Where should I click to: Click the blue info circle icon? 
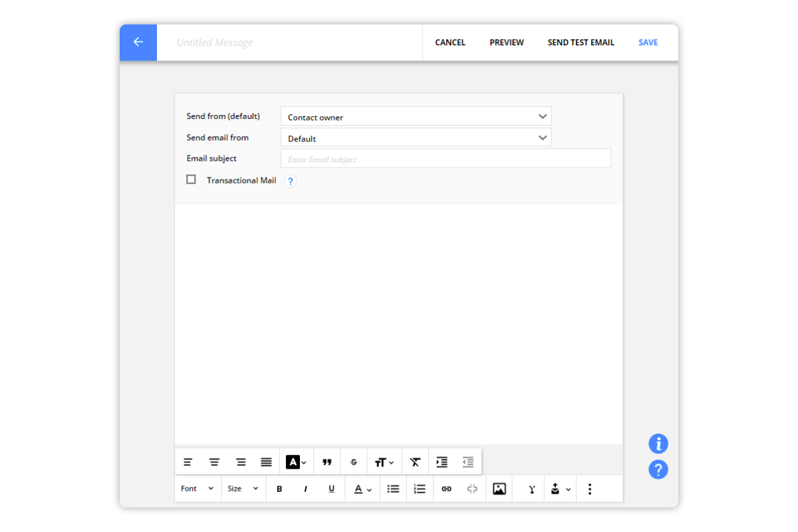[658, 444]
